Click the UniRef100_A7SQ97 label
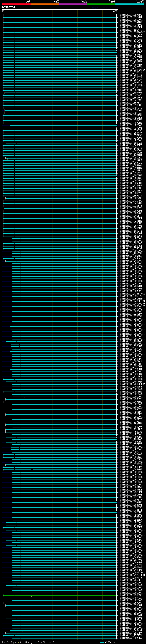 click(131, 316)
